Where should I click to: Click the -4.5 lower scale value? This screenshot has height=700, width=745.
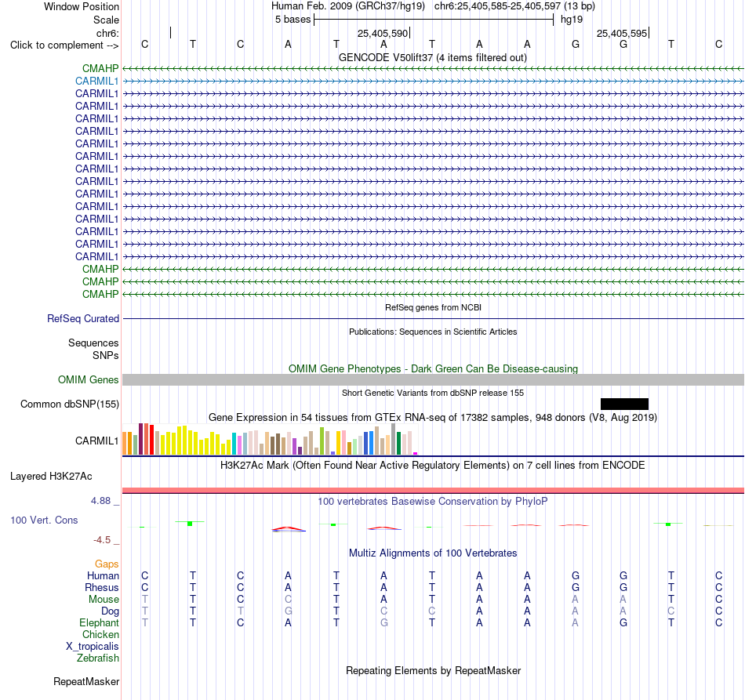(x=102, y=540)
